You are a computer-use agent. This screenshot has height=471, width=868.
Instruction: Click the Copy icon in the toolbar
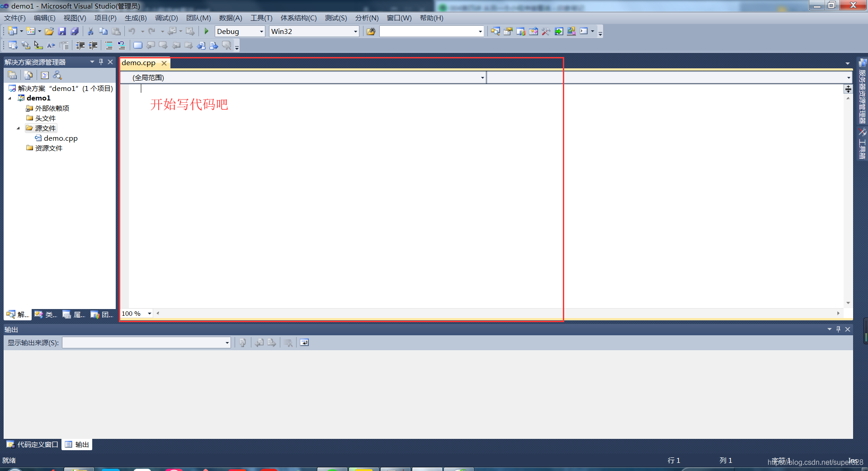pyautogui.click(x=103, y=31)
